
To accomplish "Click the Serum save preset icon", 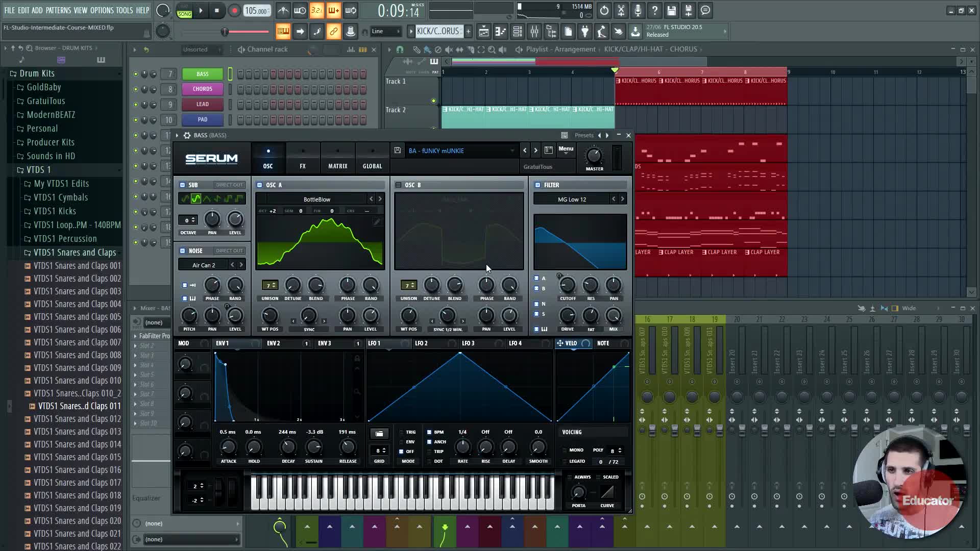I will pos(398,151).
